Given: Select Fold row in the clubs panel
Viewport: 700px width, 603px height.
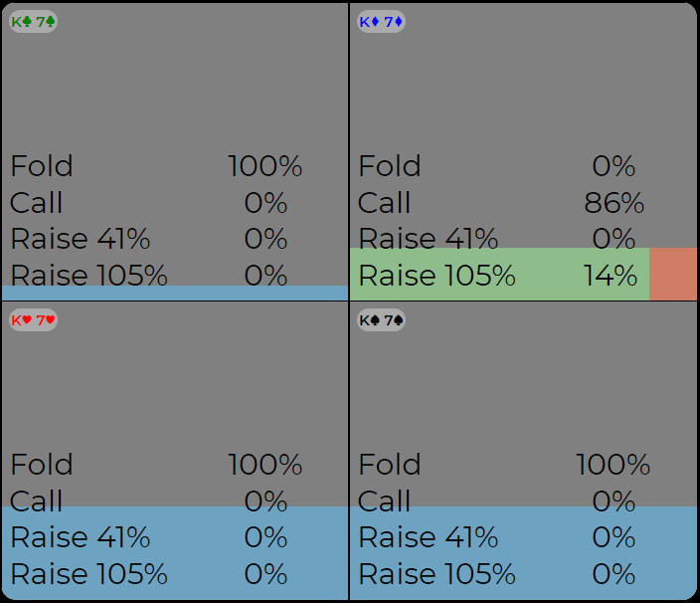Looking at the screenshot, I should tap(156, 166).
